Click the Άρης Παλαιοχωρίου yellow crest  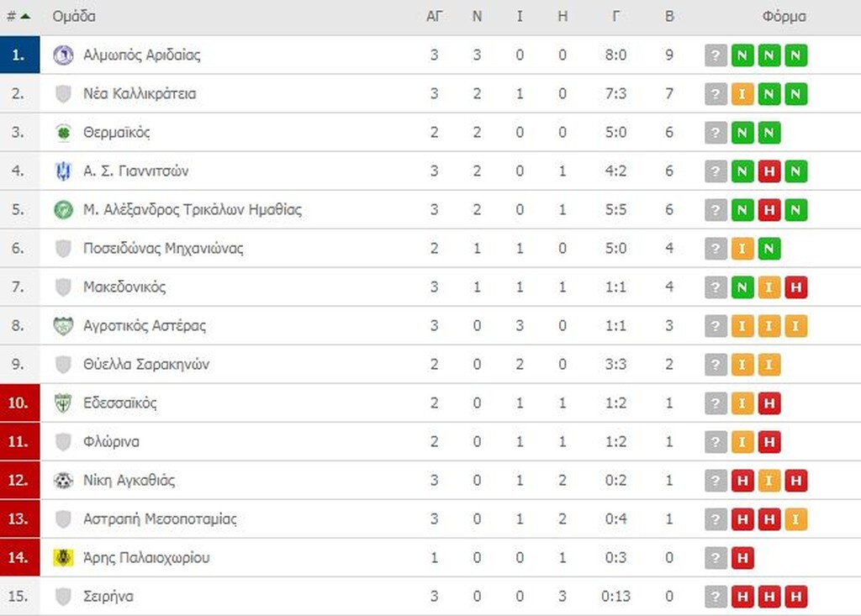pyautogui.click(x=63, y=558)
